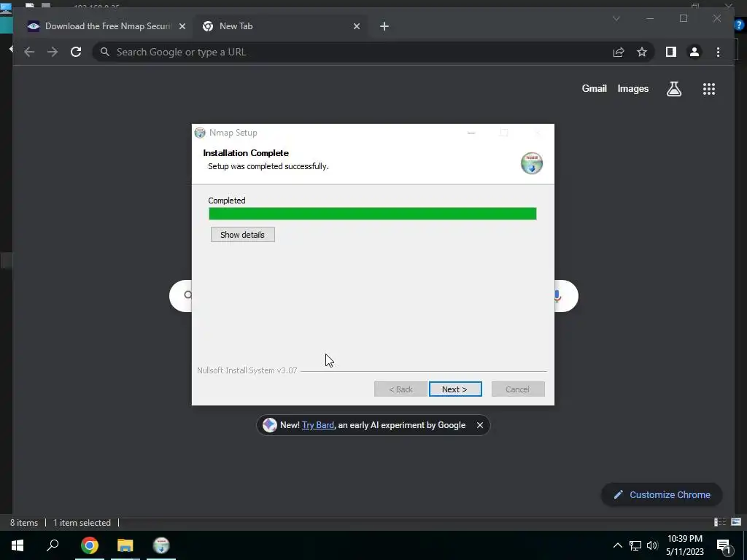
Task: Close the New Tab tab
Action: (x=356, y=26)
